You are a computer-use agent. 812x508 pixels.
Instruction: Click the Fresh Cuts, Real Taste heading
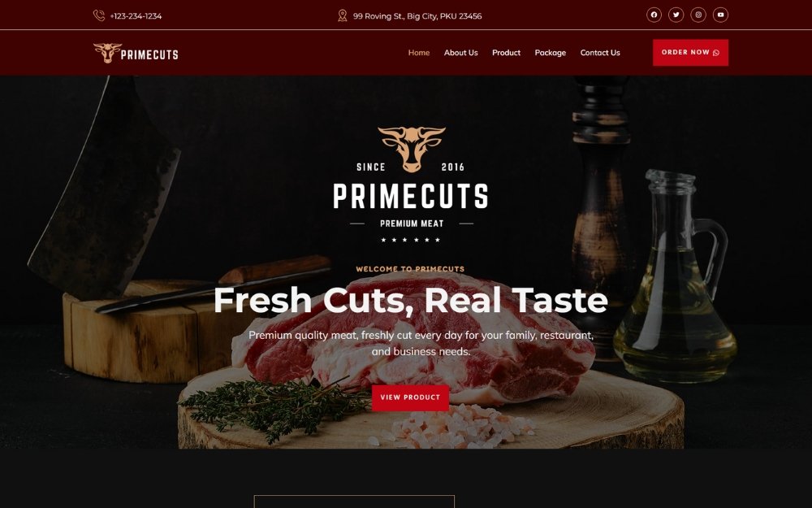[411, 300]
